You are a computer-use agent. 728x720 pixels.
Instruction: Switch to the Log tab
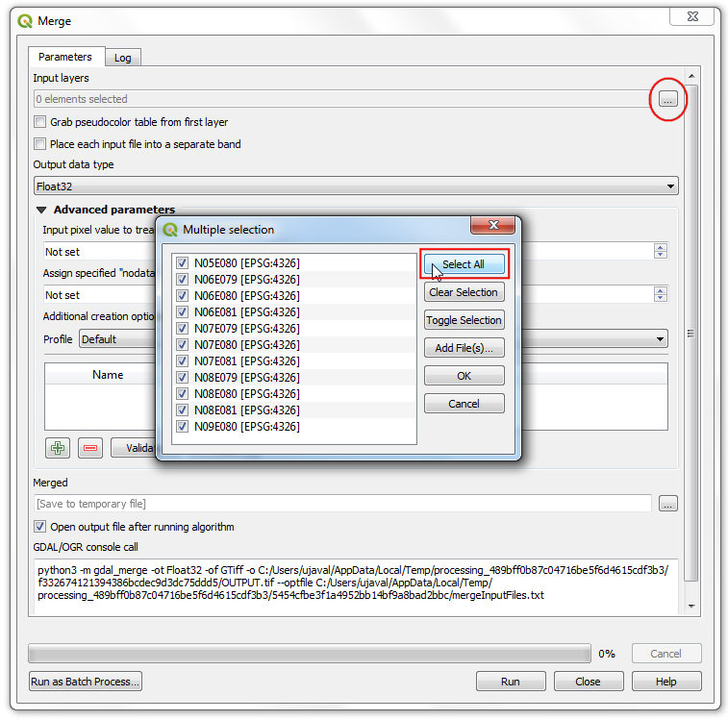pyautogui.click(x=123, y=58)
